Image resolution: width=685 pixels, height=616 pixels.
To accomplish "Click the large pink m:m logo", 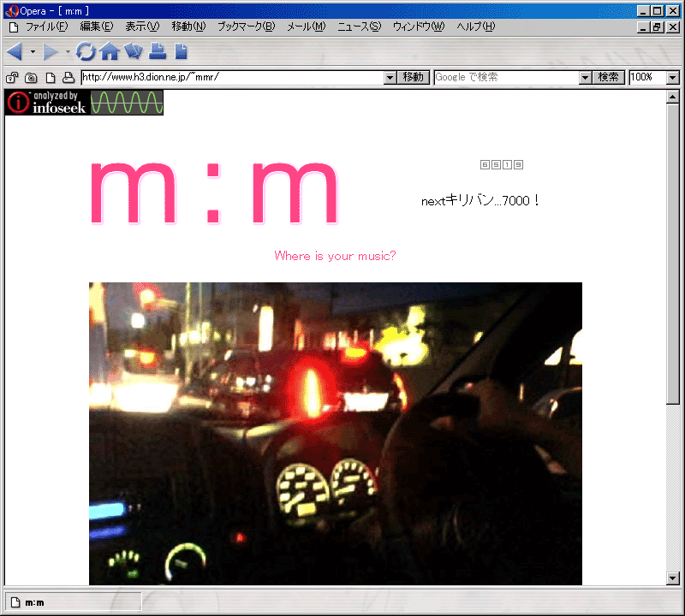I will pyautogui.click(x=214, y=192).
